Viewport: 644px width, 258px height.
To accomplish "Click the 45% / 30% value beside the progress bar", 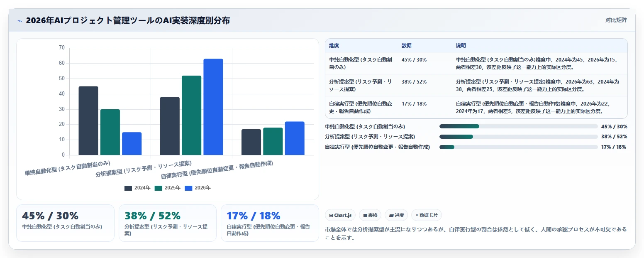I will tap(614, 126).
